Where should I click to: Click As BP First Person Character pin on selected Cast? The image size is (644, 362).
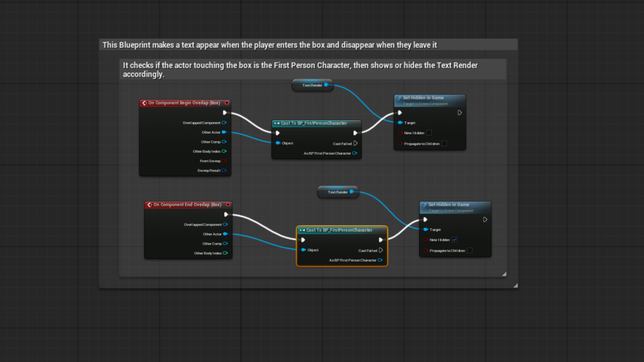[x=380, y=260]
